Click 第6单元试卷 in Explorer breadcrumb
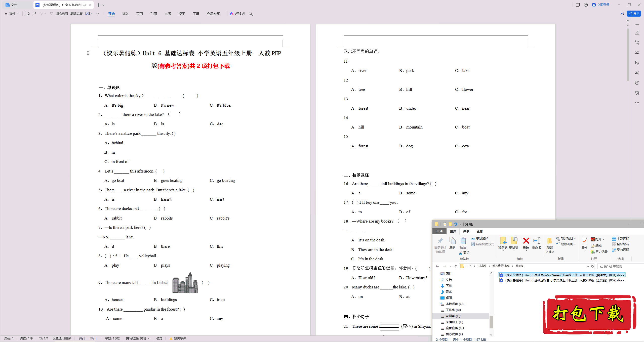The image size is (644, 342). coord(501,266)
